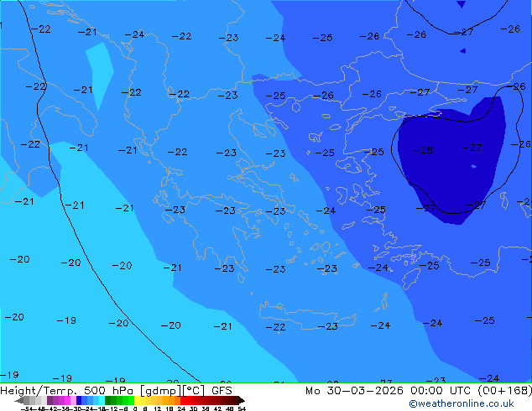The image size is (532, 411).
Task: Open the weatheronline.co.uk link
Action: (462, 403)
